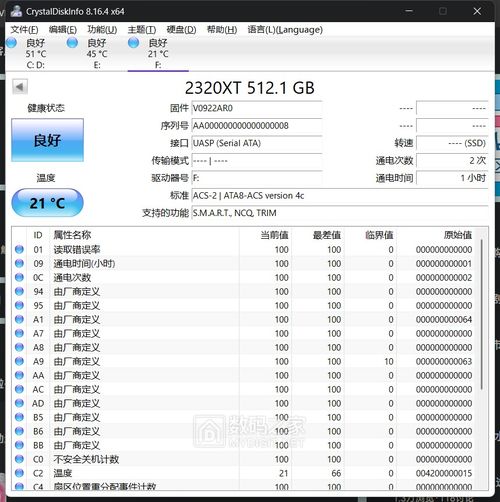Click status orb in row ID A8
The height and width of the screenshot is (502, 500).
(19, 347)
